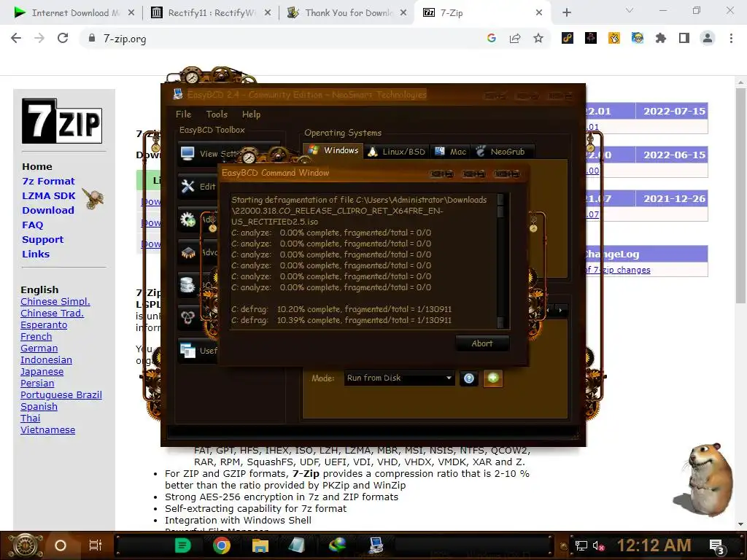
Task: Click the green add entry button
Action: coord(493,378)
